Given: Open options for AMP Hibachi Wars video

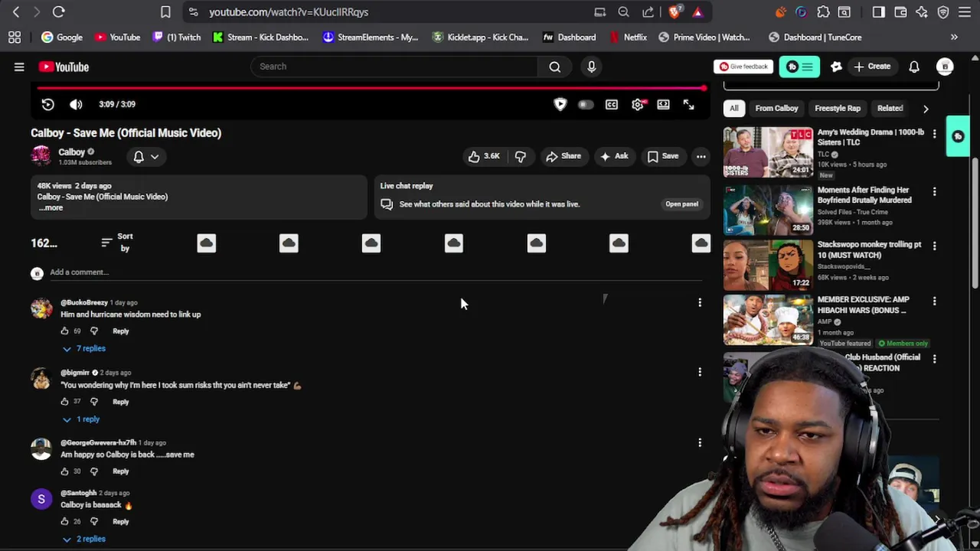Looking at the screenshot, I should [x=934, y=302].
